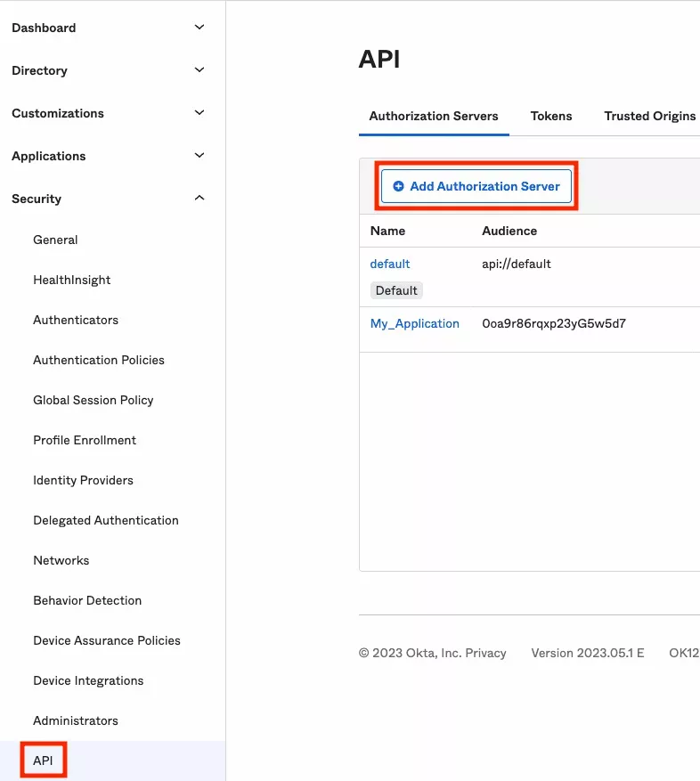
Task: Expand the Directory menu chevron
Action: point(199,69)
